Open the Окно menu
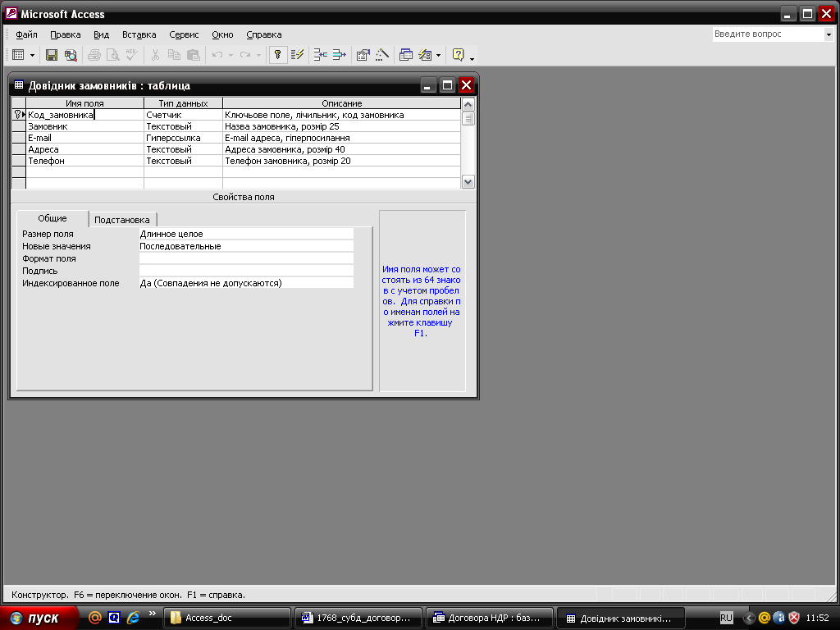The height and width of the screenshot is (630, 840). coord(222,34)
